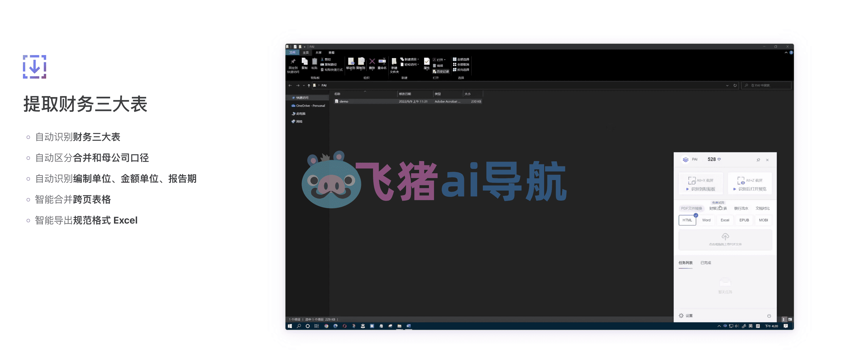This screenshot has width=868, height=359.
Task: Select the PDF文件转换 tab in PAI
Action: [691, 208]
